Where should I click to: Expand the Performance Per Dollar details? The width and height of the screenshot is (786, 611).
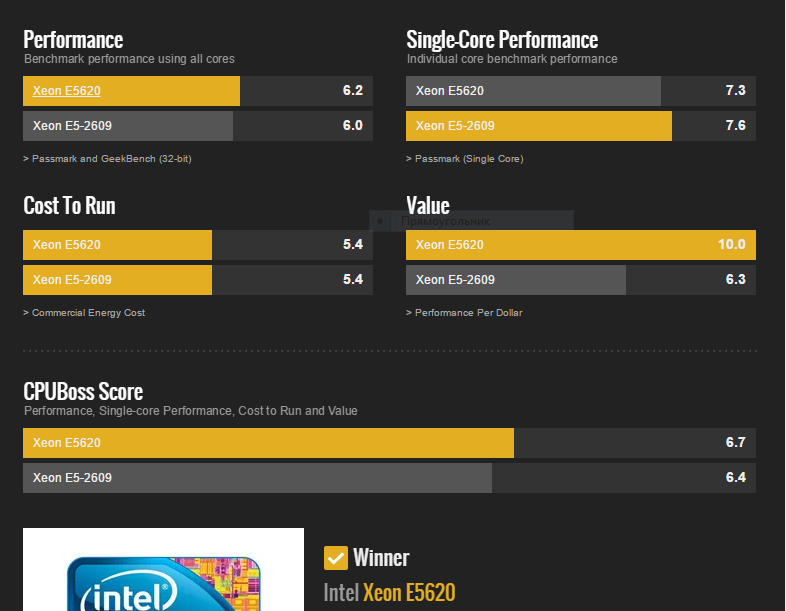(464, 313)
